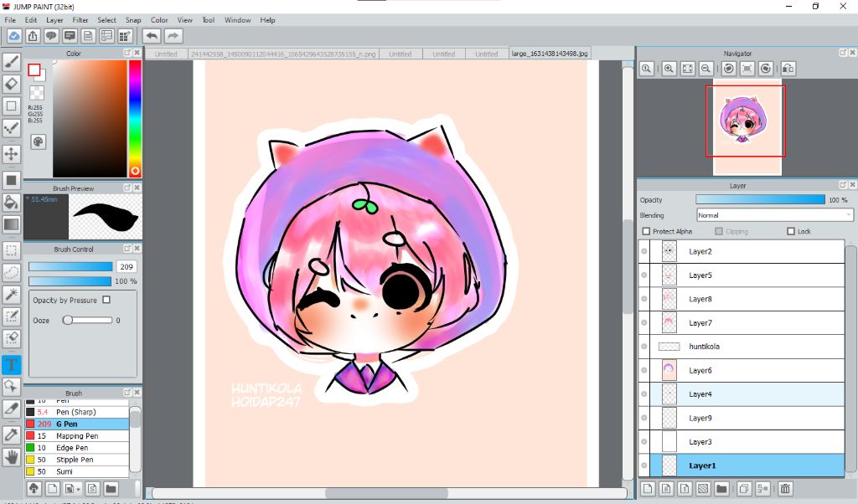
Task: Undock the Layer panel float icon
Action: click(x=843, y=185)
